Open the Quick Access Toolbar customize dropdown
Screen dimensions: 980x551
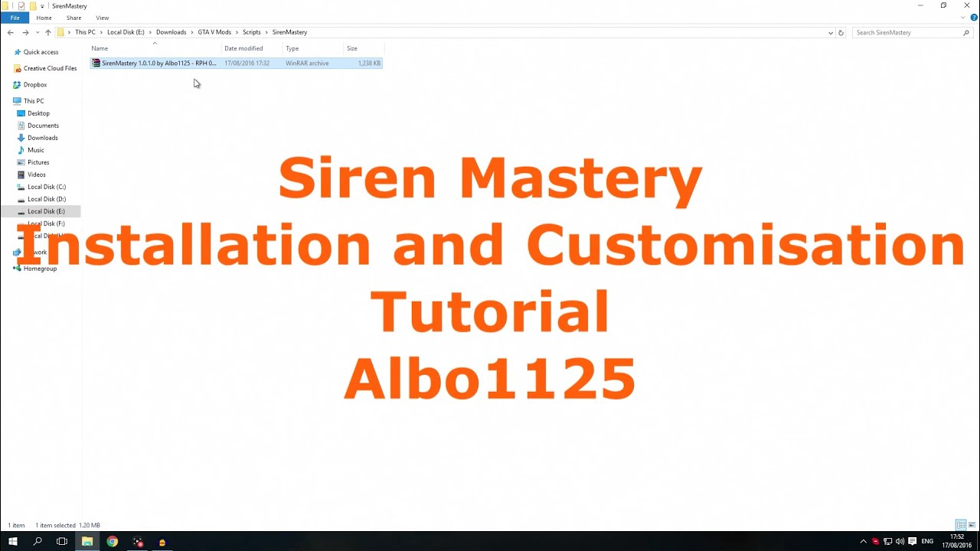click(42, 6)
